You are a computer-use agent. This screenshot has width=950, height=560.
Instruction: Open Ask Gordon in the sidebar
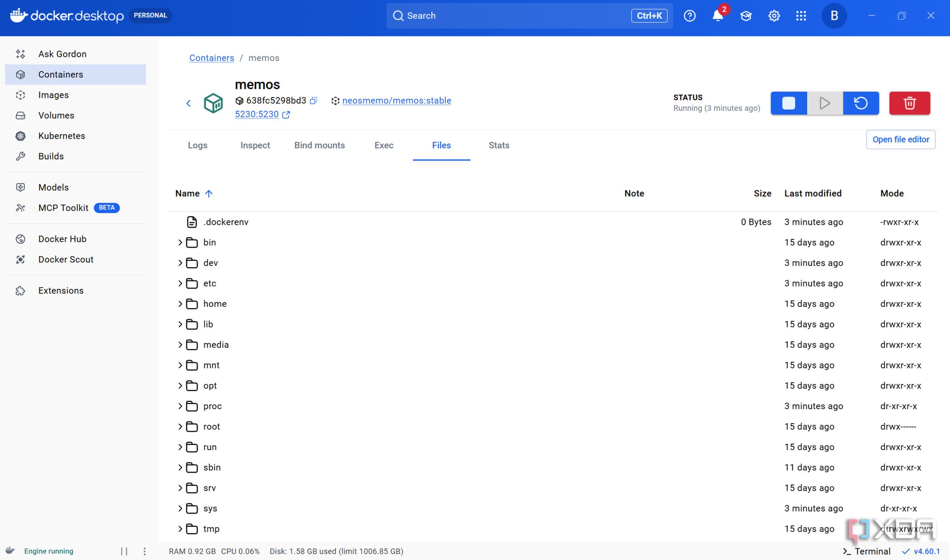click(75, 54)
